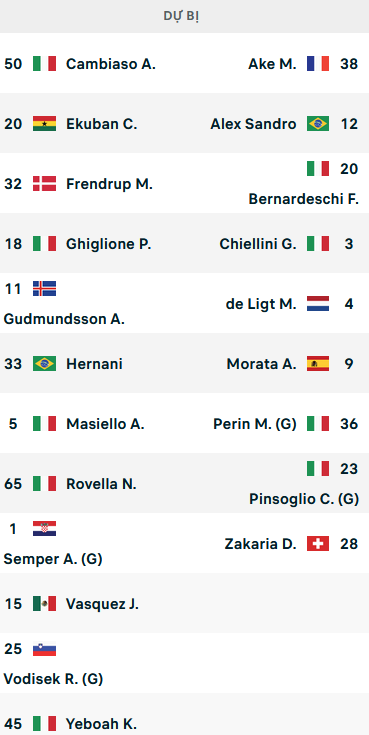Screen dimensions: 369x735
Task: Click the Iceland flag above Gudmundsson A.
Action: click(x=45, y=289)
